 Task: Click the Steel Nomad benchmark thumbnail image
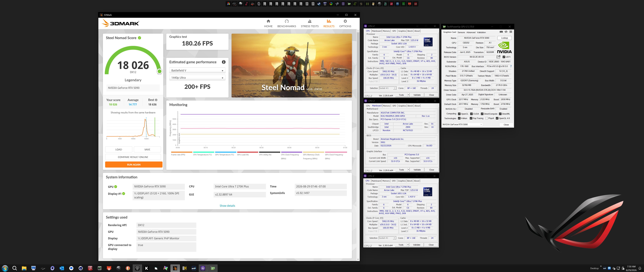click(x=292, y=66)
